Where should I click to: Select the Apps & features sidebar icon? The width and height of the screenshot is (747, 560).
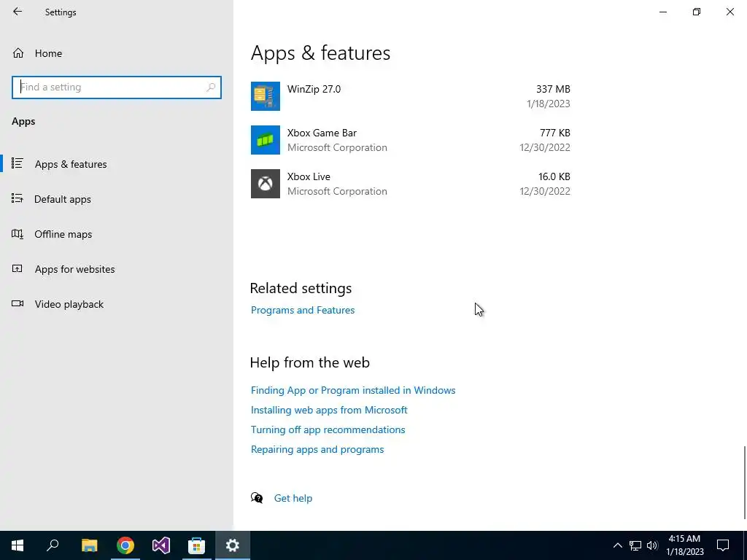(x=18, y=163)
